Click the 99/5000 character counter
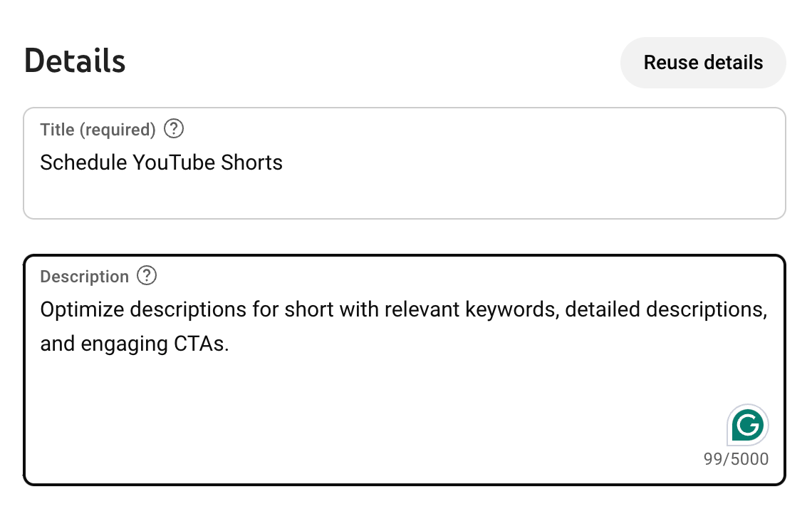 [736, 459]
